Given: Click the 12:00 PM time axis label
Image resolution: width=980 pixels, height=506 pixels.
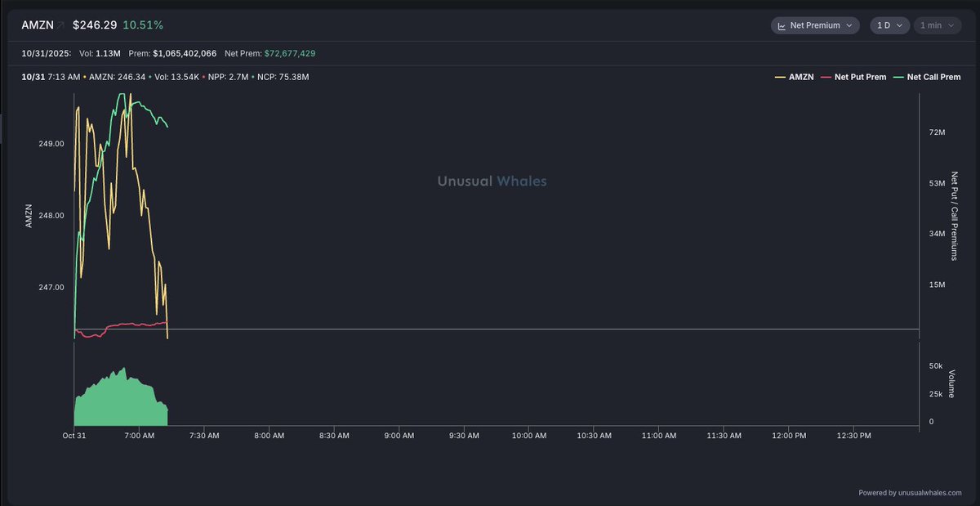Looking at the screenshot, I should (x=789, y=436).
